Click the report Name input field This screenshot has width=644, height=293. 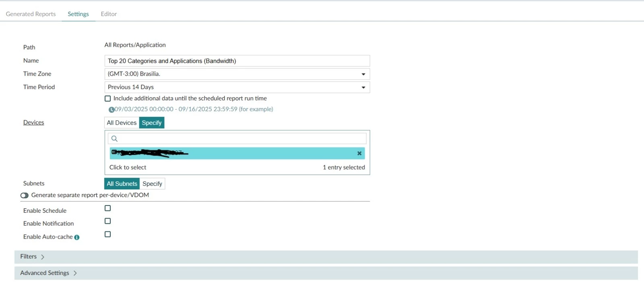237,61
